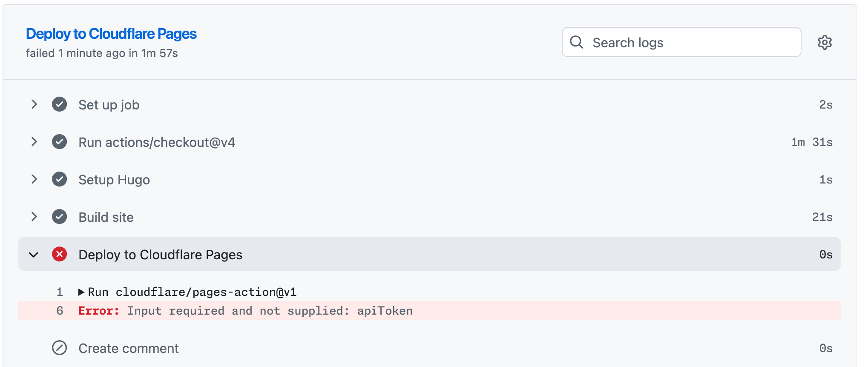Viewport: 868px width, 367px height.
Task: Open the Deploy to Cloudflare Pages job title link
Action: point(111,34)
